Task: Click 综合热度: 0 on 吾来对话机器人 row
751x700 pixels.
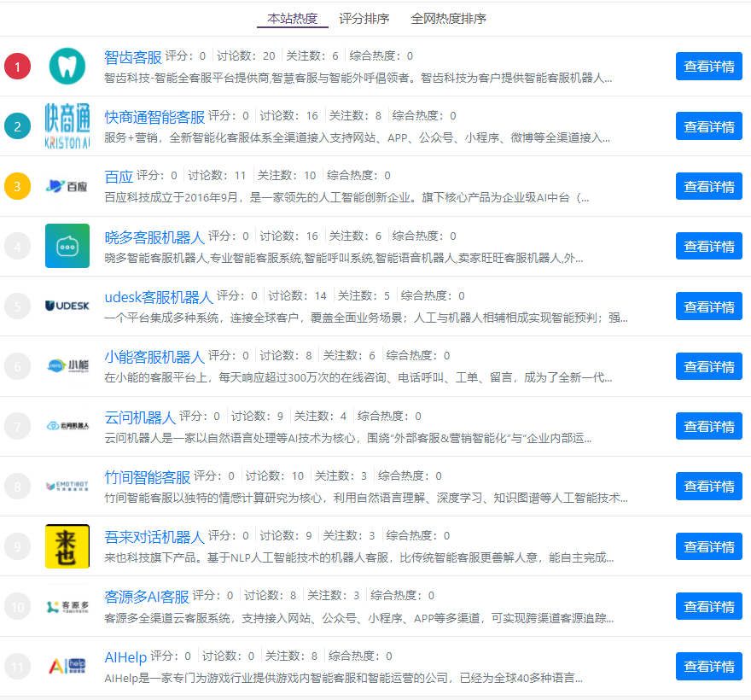Action: [x=418, y=536]
